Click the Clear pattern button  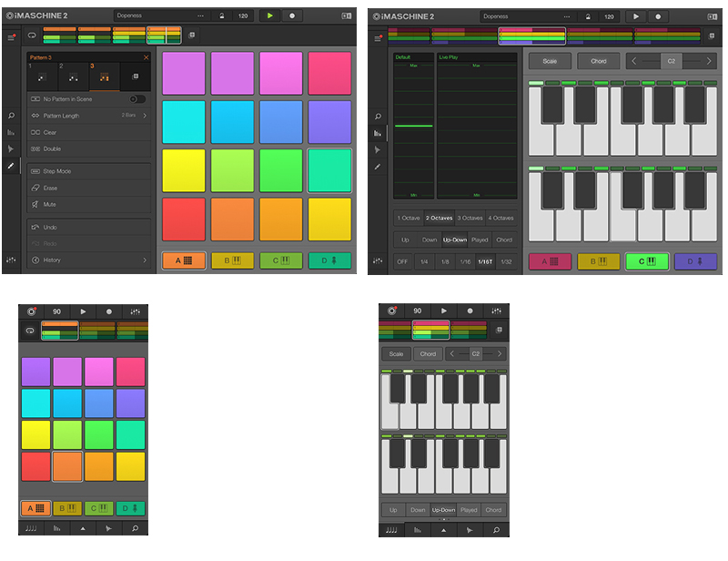tap(50, 132)
